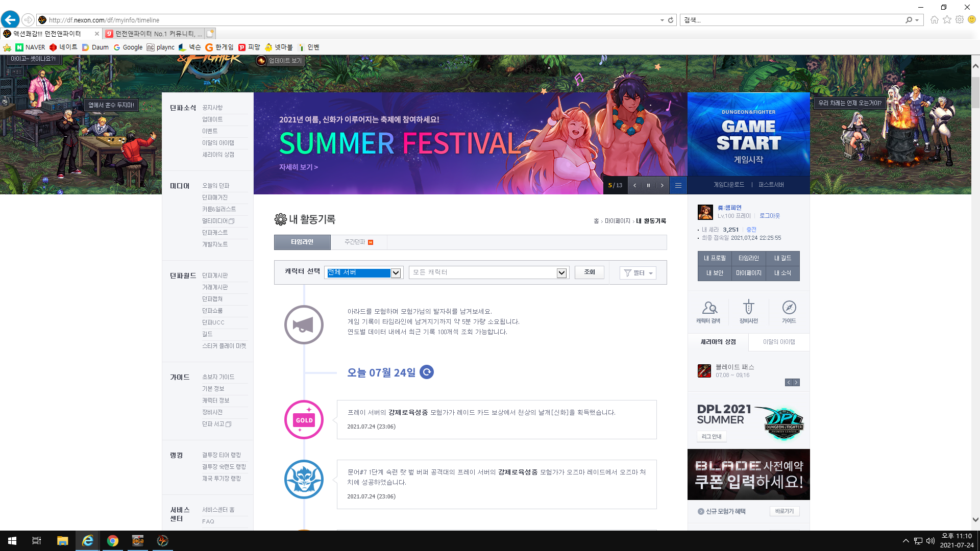Click the volume icon in system tray
The height and width of the screenshot is (551, 980).
click(930, 541)
